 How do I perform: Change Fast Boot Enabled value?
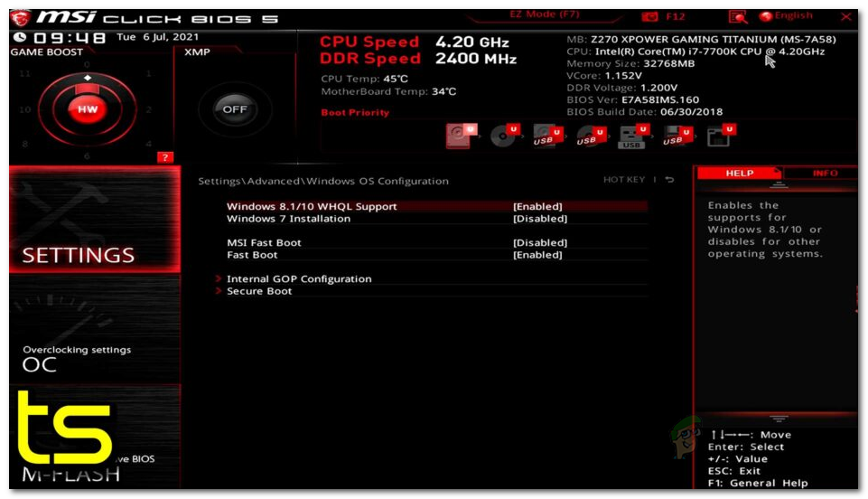(537, 255)
